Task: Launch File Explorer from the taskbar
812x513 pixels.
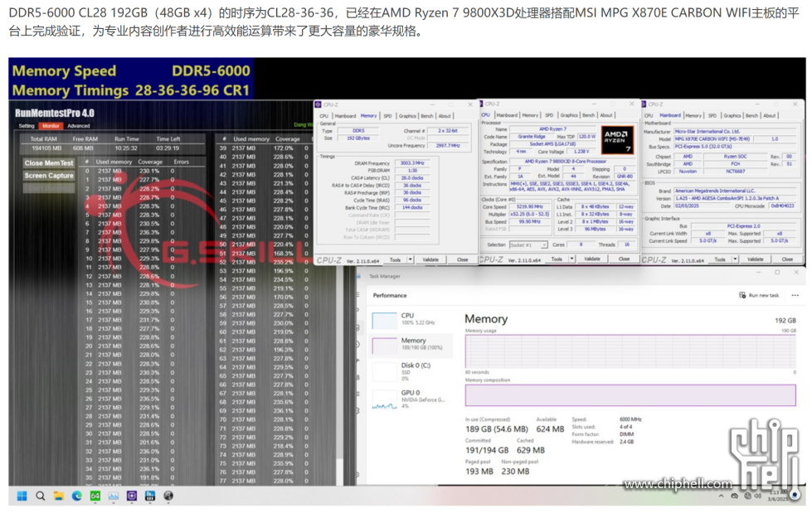Action: pyautogui.click(x=59, y=496)
